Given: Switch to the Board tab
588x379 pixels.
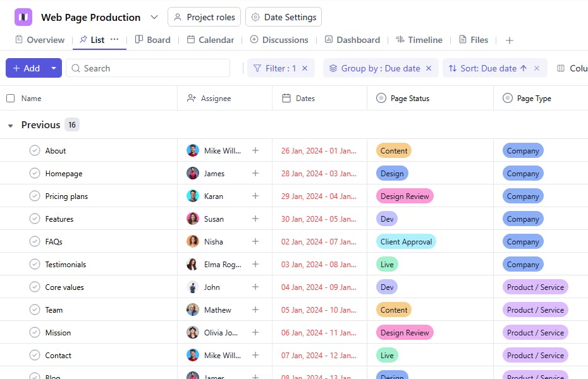Looking at the screenshot, I should pyautogui.click(x=152, y=40).
